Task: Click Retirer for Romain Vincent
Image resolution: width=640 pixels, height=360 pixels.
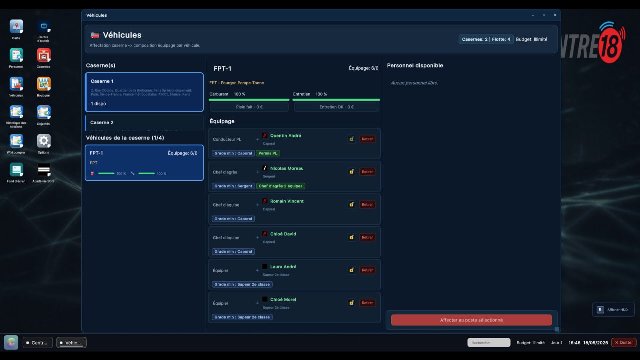Action: 367,204
